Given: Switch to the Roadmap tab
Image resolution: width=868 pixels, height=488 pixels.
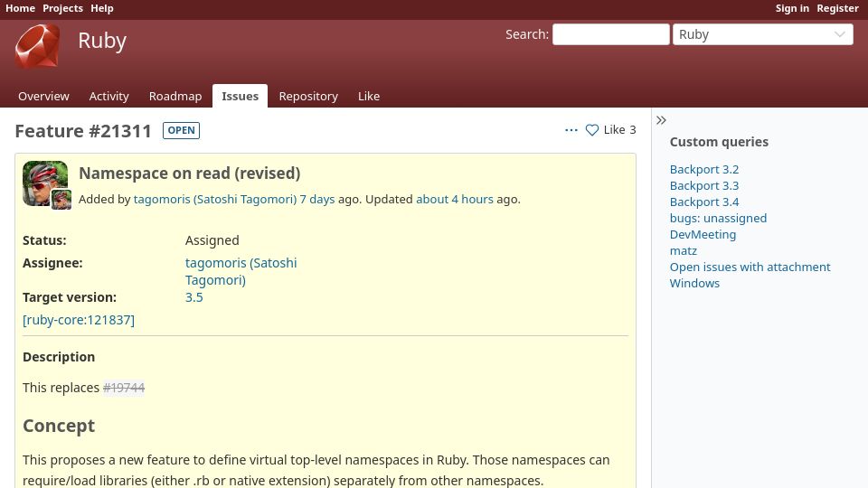Looking at the screenshot, I should coord(175,97).
